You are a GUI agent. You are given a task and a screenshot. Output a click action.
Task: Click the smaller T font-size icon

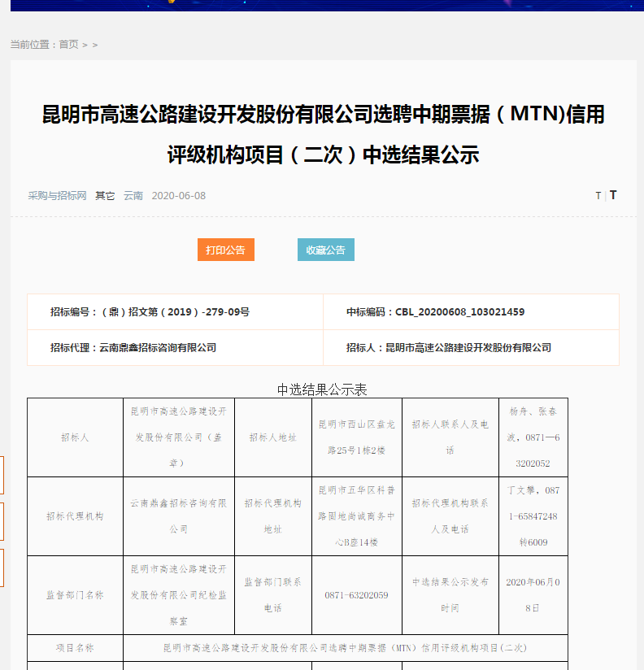pyautogui.click(x=598, y=196)
